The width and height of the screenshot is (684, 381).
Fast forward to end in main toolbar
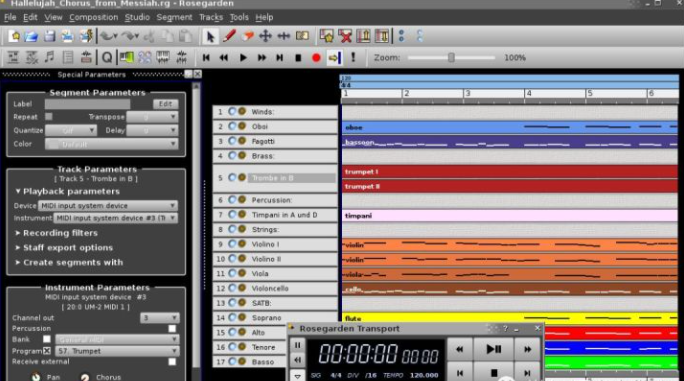tap(280, 58)
